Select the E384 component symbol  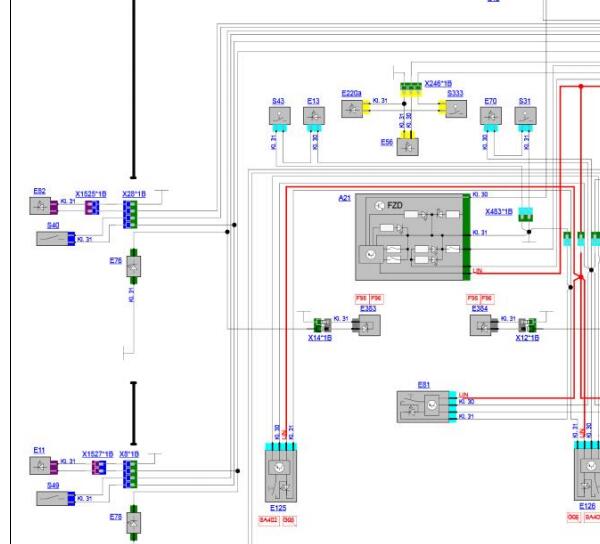pyautogui.click(x=481, y=325)
